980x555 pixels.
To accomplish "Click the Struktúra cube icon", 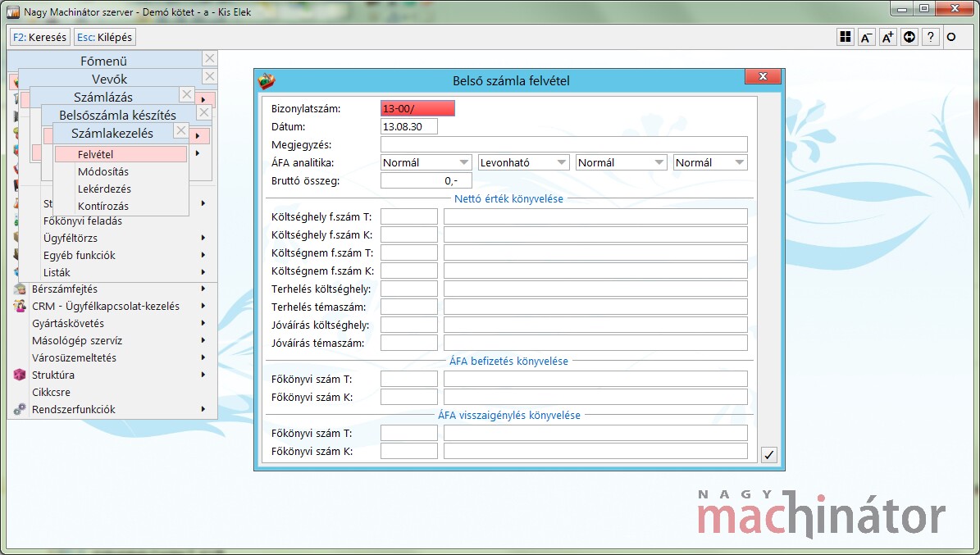I will click(20, 375).
